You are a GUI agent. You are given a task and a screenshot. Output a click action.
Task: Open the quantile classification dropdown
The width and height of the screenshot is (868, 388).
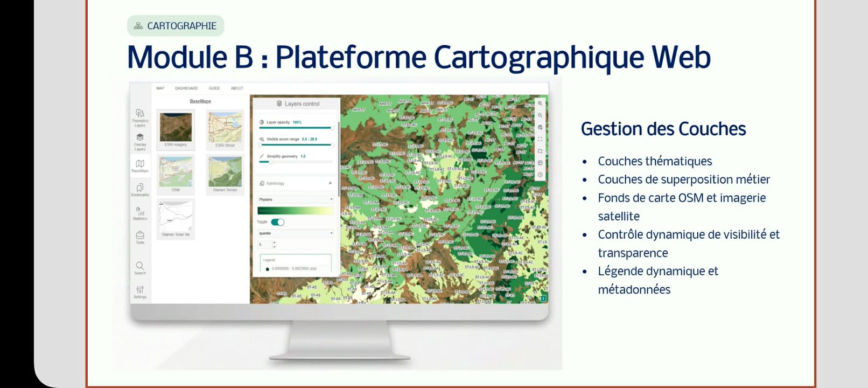click(295, 233)
